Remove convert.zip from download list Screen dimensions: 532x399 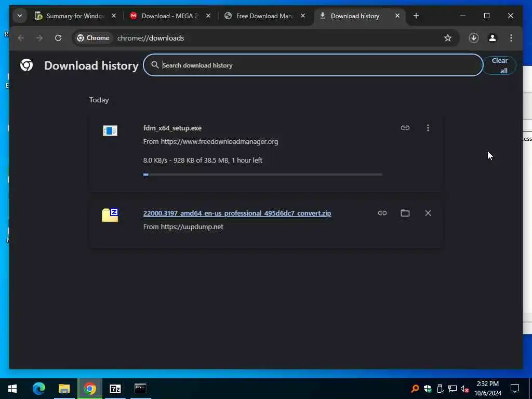click(428, 213)
